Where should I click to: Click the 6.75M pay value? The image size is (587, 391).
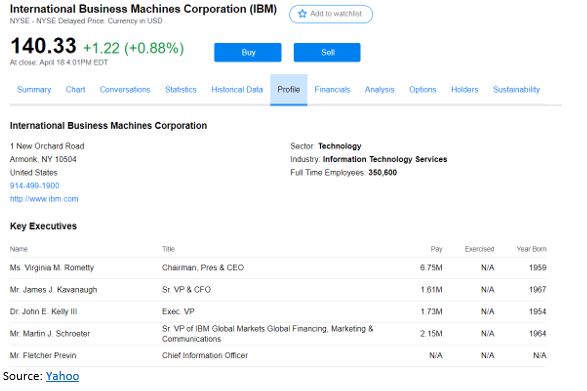(431, 268)
